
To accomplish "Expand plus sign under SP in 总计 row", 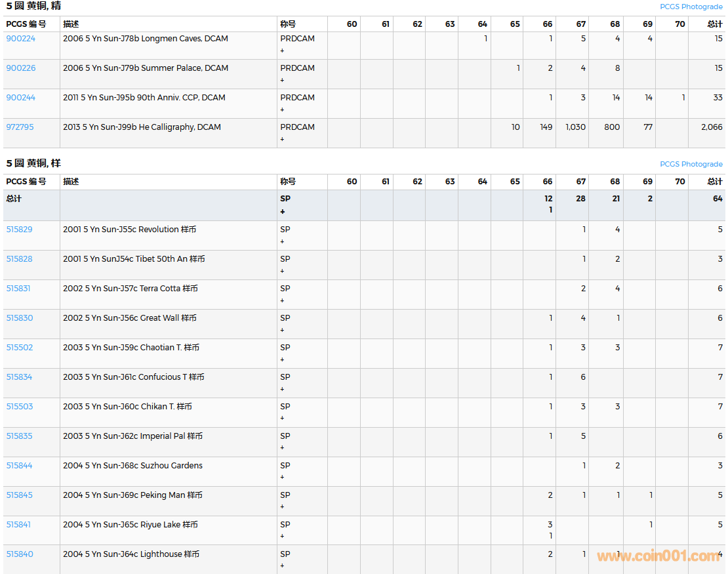I will [283, 212].
